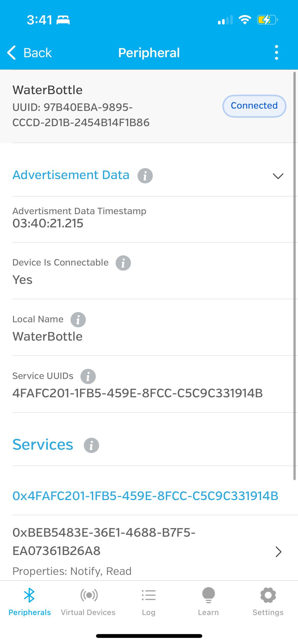Select the Peripherals Bluetooth tab icon

30,595
